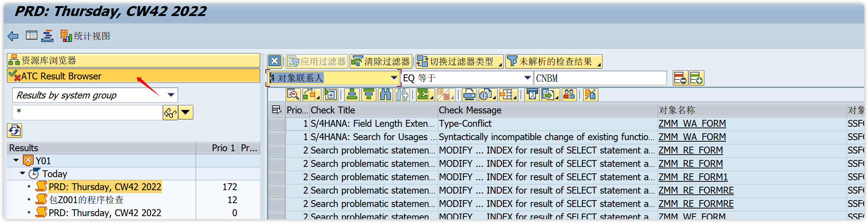This screenshot has width=868, height=223.
Task: Collapse the Today tree node
Action: [23, 173]
